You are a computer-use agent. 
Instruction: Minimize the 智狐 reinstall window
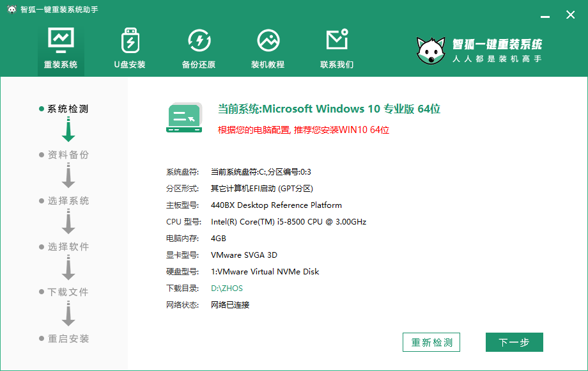pyautogui.click(x=543, y=15)
